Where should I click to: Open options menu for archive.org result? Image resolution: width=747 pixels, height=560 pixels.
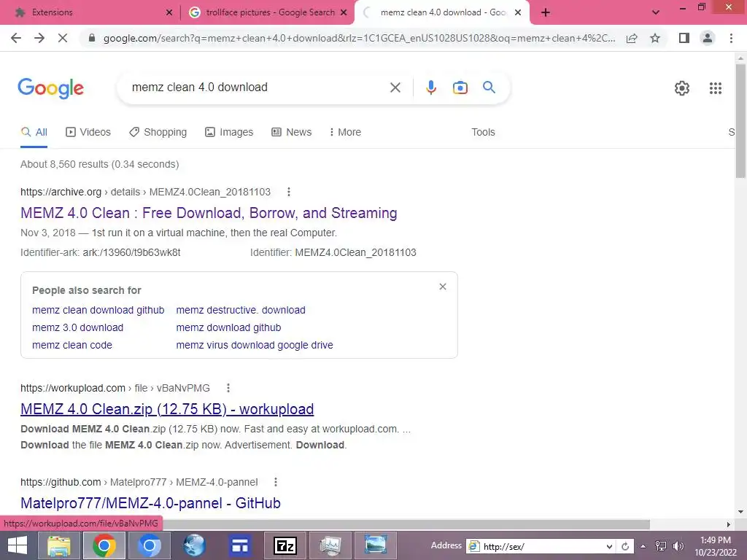coord(289,192)
